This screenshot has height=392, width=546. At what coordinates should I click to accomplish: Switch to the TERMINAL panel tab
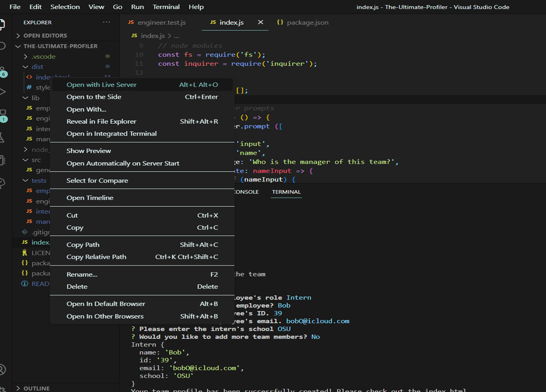point(286,192)
